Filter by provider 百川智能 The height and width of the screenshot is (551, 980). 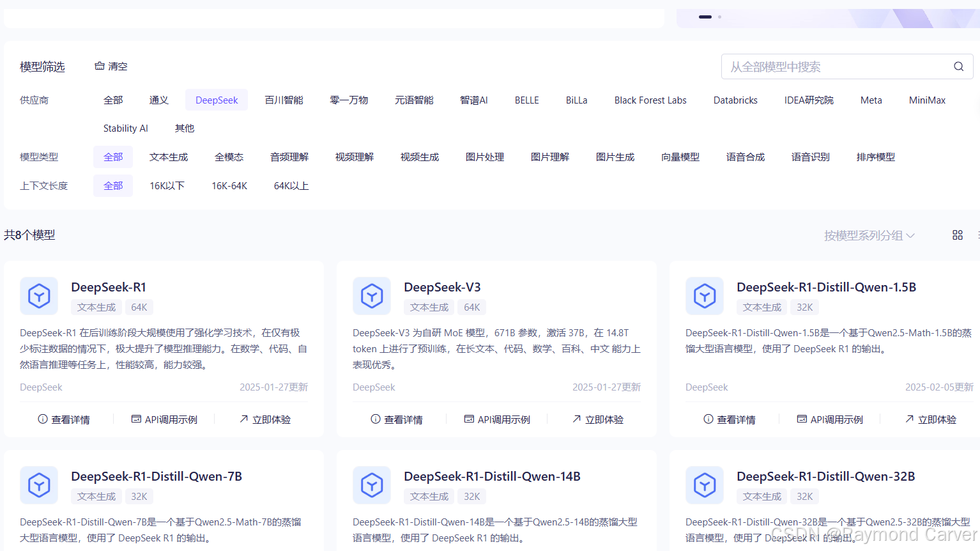point(284,100)
